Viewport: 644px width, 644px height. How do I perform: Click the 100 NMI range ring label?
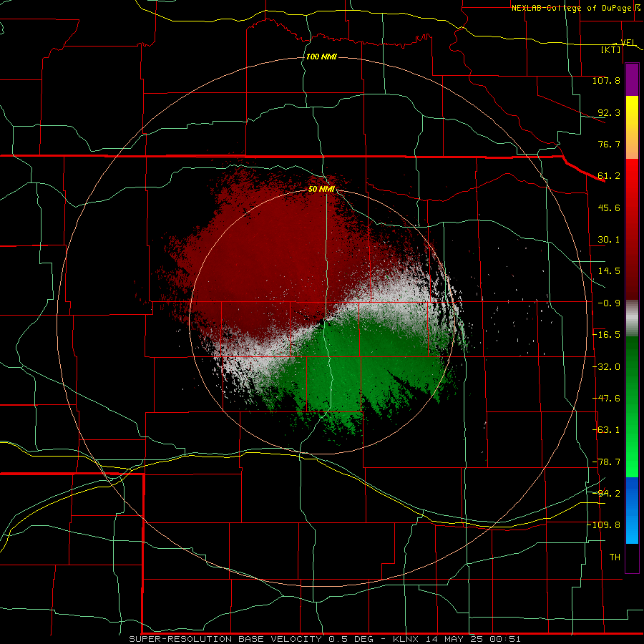[321, 57]
